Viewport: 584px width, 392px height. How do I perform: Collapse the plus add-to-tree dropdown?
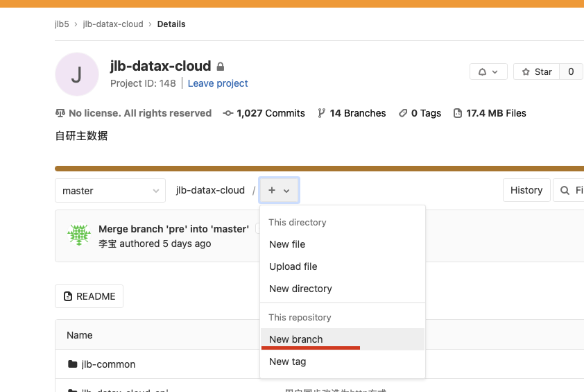click(x=279, y=190)
